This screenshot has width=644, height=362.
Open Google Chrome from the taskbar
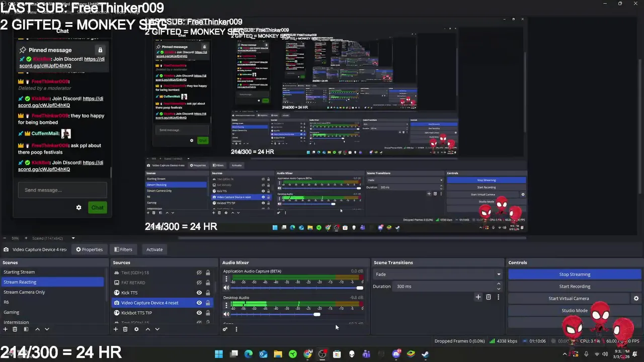pyautogui.click(x=308, y=354)
